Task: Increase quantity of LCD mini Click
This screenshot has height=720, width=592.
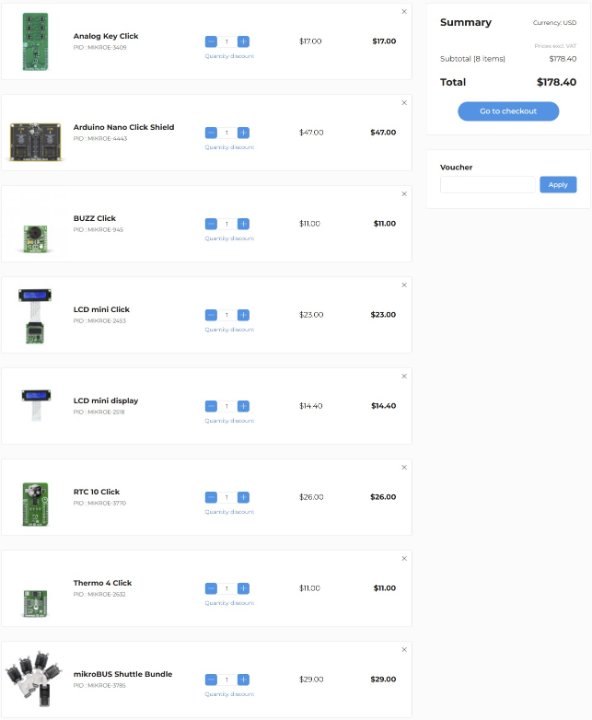Action: pos(243,315)
